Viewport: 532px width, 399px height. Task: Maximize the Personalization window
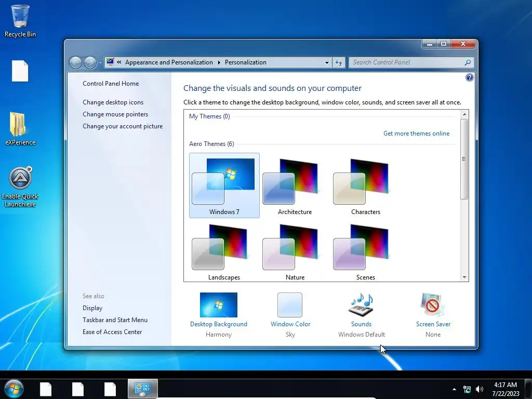point(444,44)
